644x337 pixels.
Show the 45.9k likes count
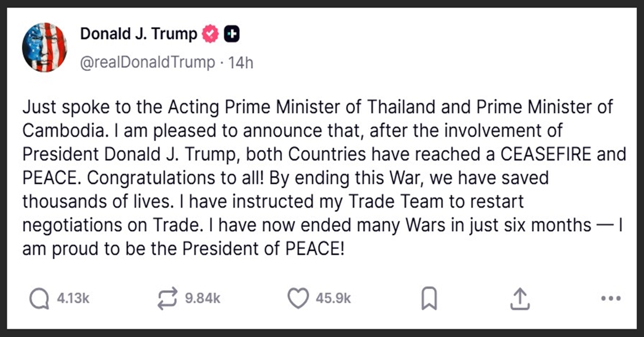tap(333, 299)
